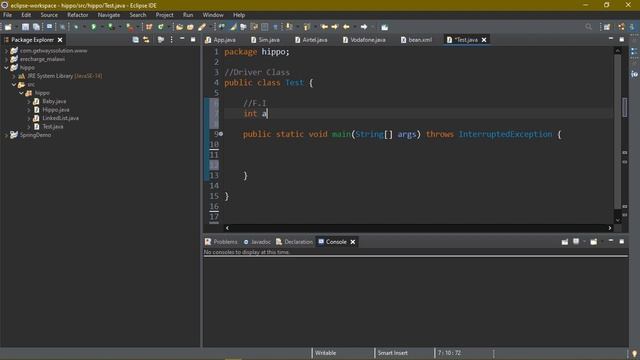Switch to the Declaration tab
640x360 pixels.
click(x=294, y=242)
